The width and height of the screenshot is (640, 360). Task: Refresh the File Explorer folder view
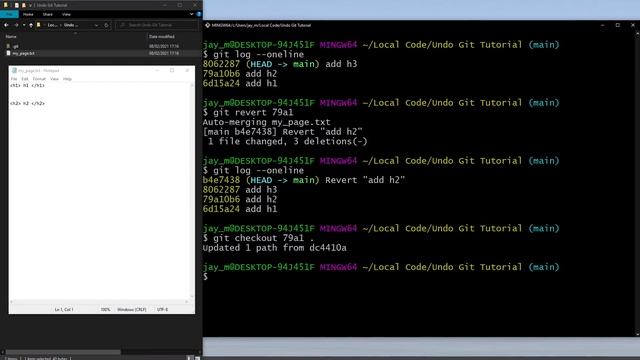pos(106,25)
